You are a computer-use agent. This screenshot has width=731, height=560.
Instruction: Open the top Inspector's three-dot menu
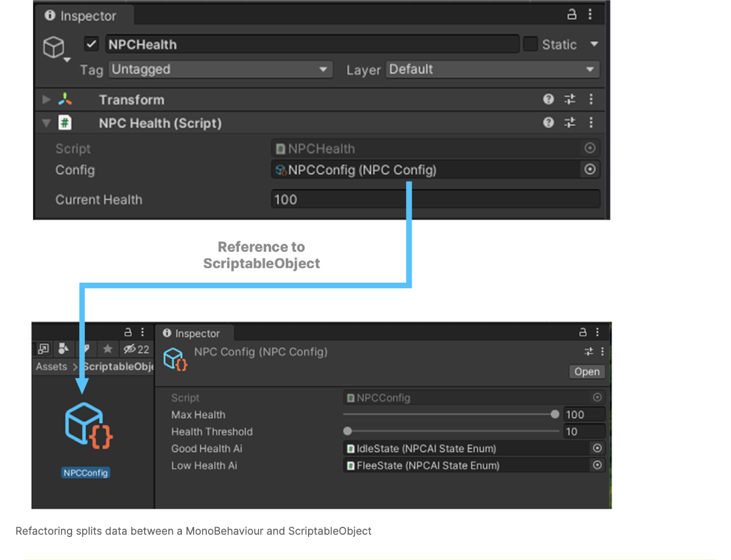coord(590,14)
